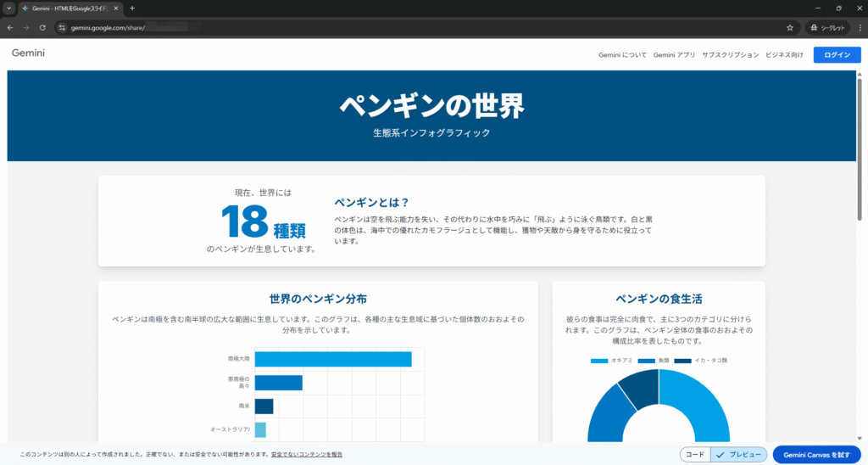Click the ログイン button
The height and width of the screenshot is (465, 868).
click(x=837, y=54)
